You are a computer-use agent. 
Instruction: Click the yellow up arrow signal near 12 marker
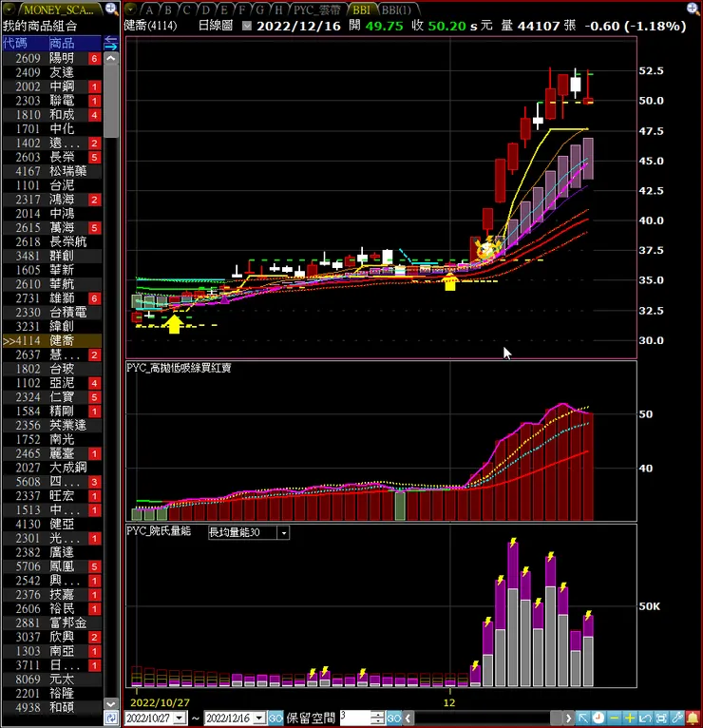tap(449, 282)
